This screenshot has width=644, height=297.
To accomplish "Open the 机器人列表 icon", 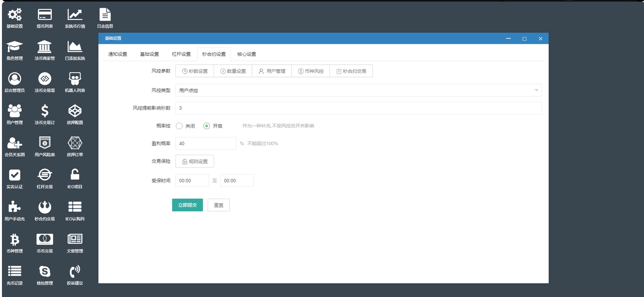I will click(75, 79).
